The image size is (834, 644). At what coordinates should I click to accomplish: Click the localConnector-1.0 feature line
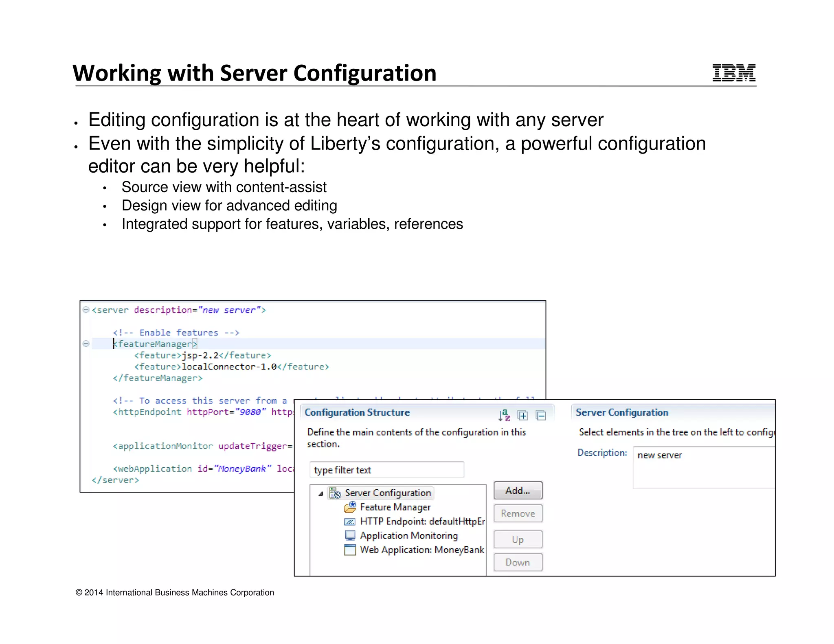click(x=231, y=367)
